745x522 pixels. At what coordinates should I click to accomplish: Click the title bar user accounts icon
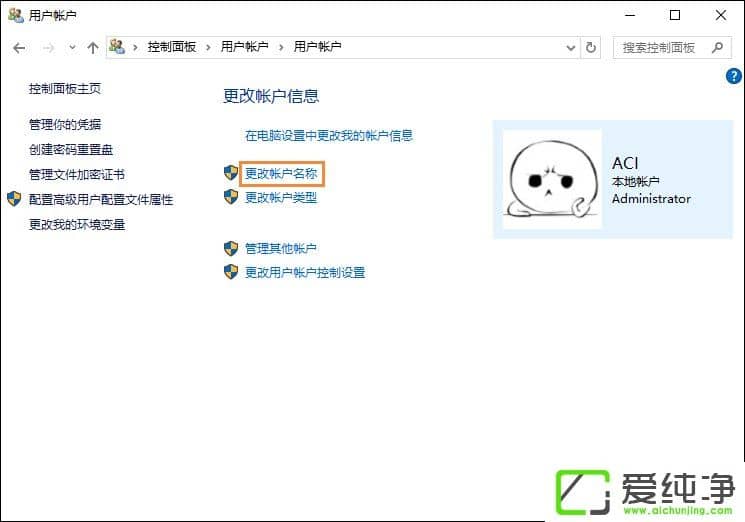click(x=16, y=15)
